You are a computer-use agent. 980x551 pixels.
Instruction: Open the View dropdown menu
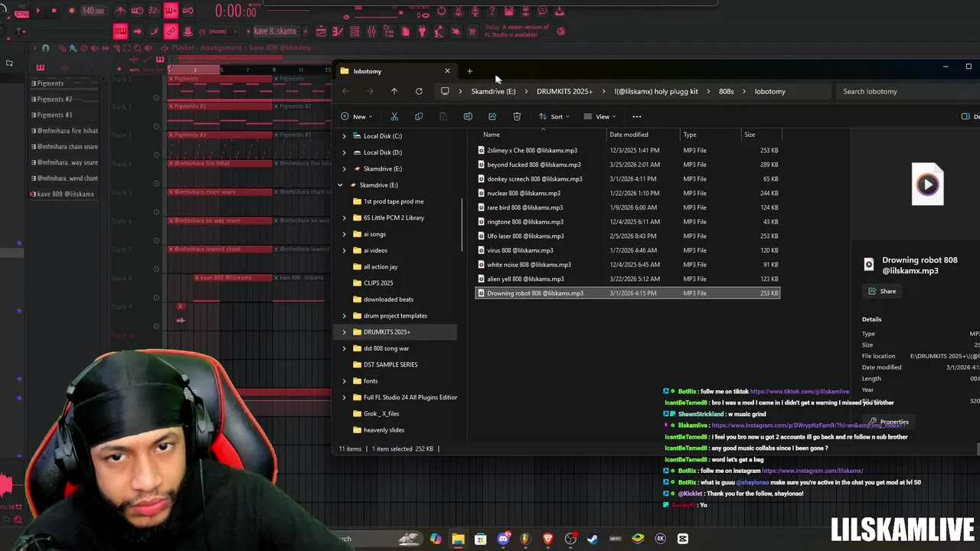click(599, 116)
